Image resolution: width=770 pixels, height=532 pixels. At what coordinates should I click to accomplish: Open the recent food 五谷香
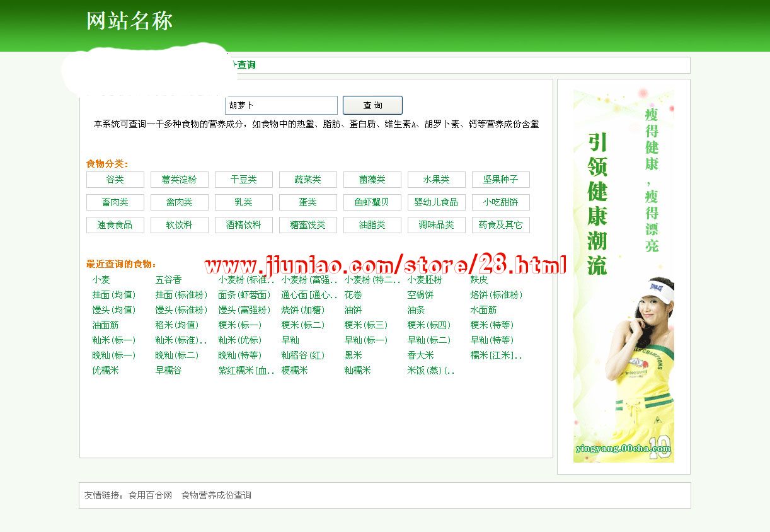[x=169, y=280]
